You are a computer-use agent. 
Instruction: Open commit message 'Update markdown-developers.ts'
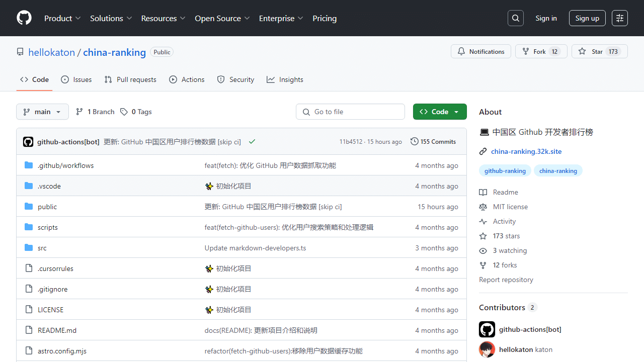click(255, 248)
